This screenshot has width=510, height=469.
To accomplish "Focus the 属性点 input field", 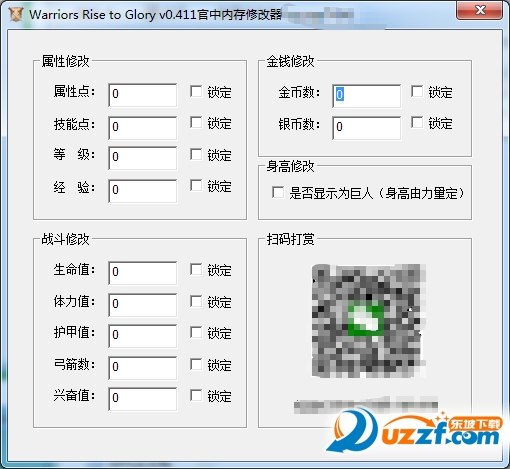I will 143,95.
